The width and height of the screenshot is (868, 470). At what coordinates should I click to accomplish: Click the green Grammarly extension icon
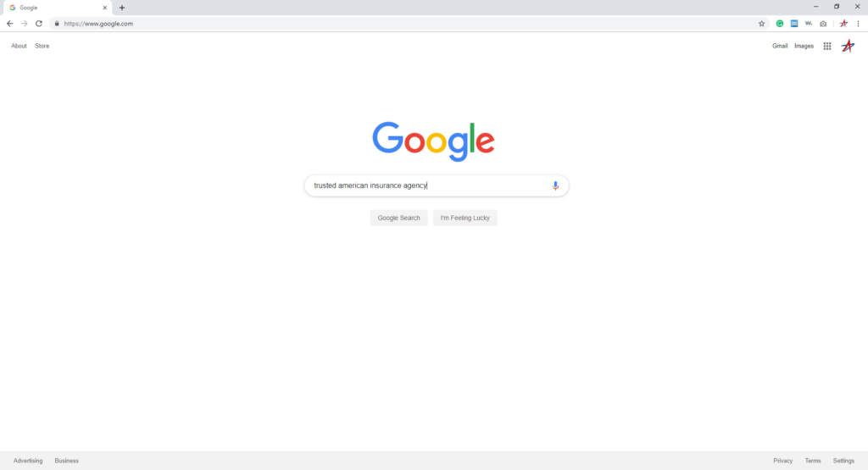click(x=780, y=24)
